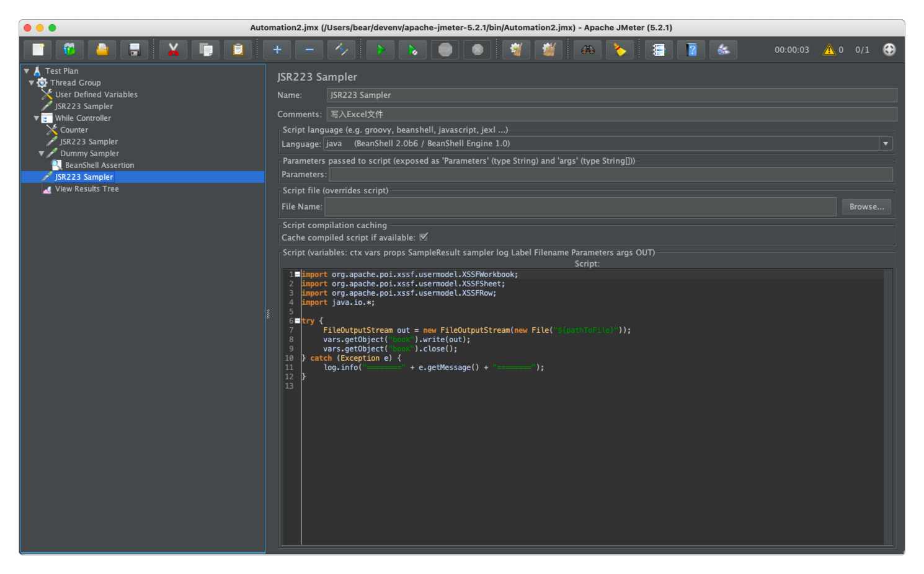
Task: Click the Shutdown toolbar icon
Action: 478,50
